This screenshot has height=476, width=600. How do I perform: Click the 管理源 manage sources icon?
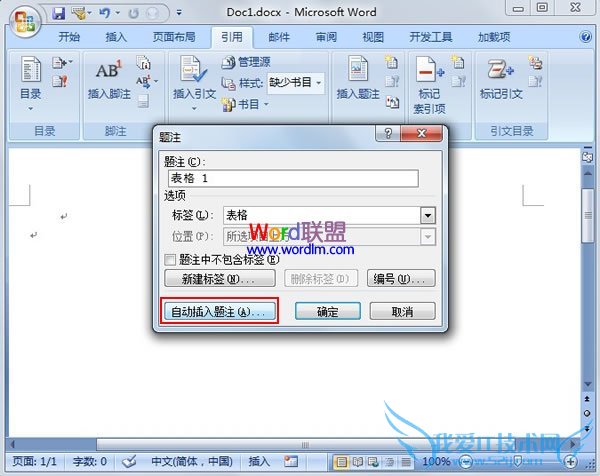coord(228,62)
